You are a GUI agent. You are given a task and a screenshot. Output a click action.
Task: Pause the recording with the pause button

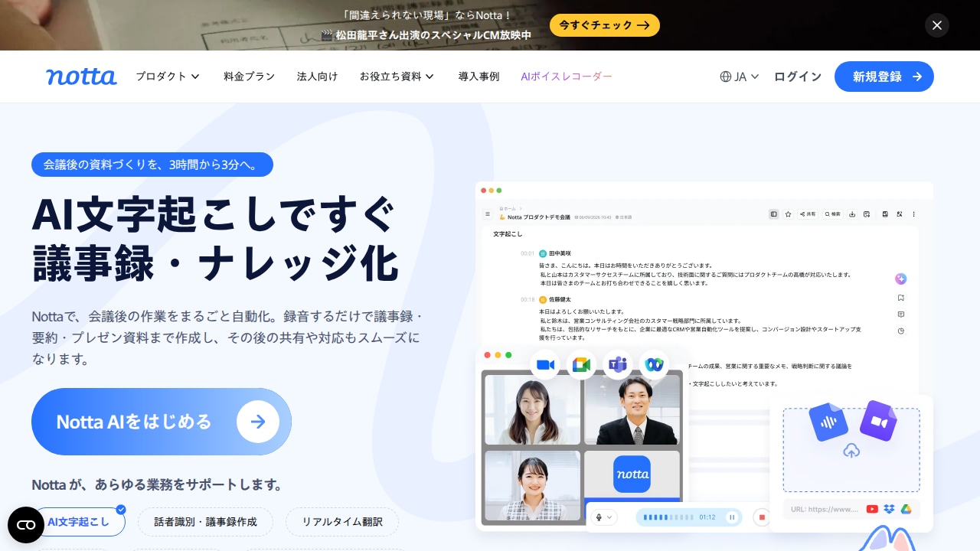point(732,517)
